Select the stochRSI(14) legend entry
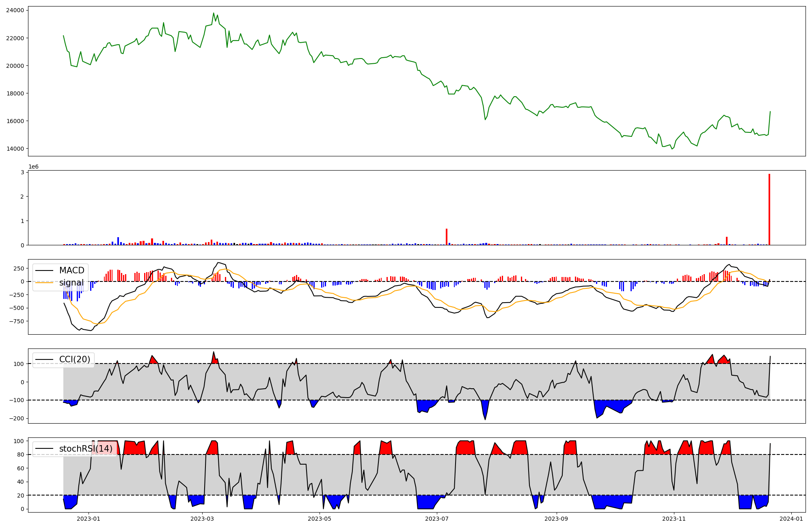The image size is (812, 528). (x=86, y=449)
